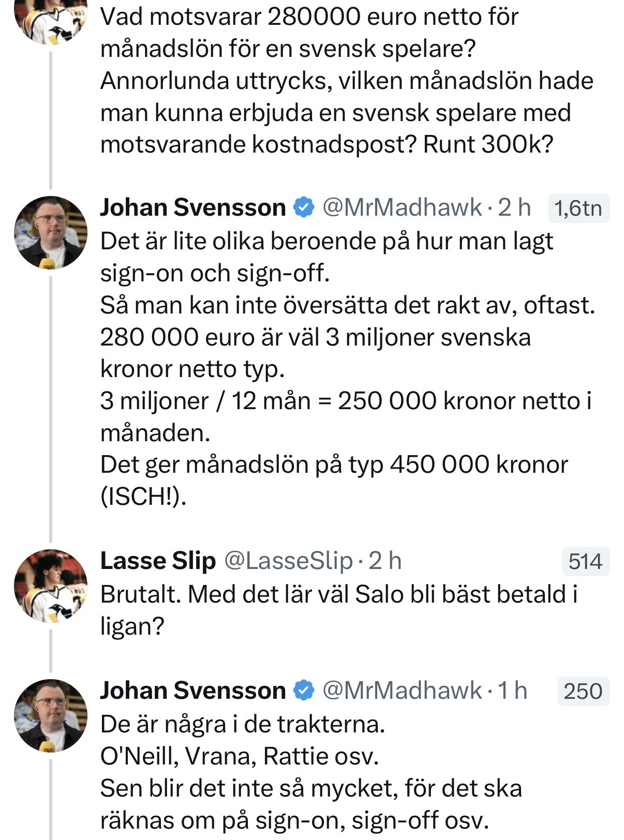Click Johan Svensson's avatar on the 1 h tweet
This screenshot has width=624, height=840.
pyautogui.click(x=50, y=716)
